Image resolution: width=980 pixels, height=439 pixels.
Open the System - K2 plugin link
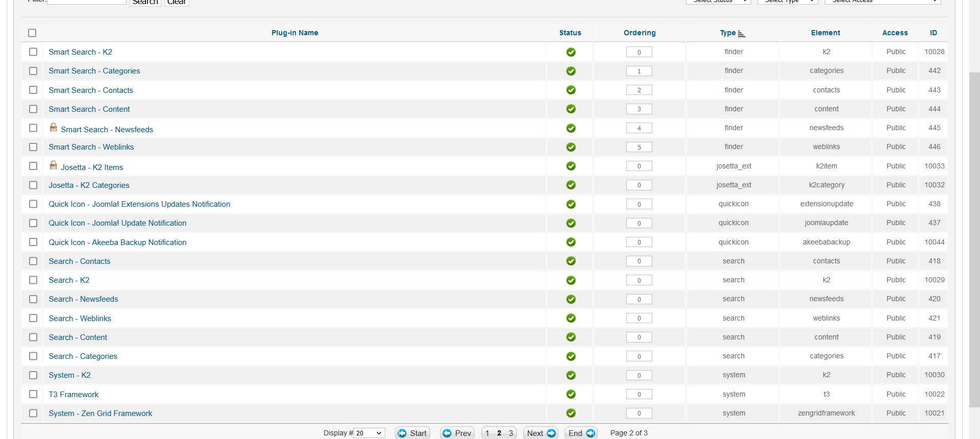(x=69, y=375)
